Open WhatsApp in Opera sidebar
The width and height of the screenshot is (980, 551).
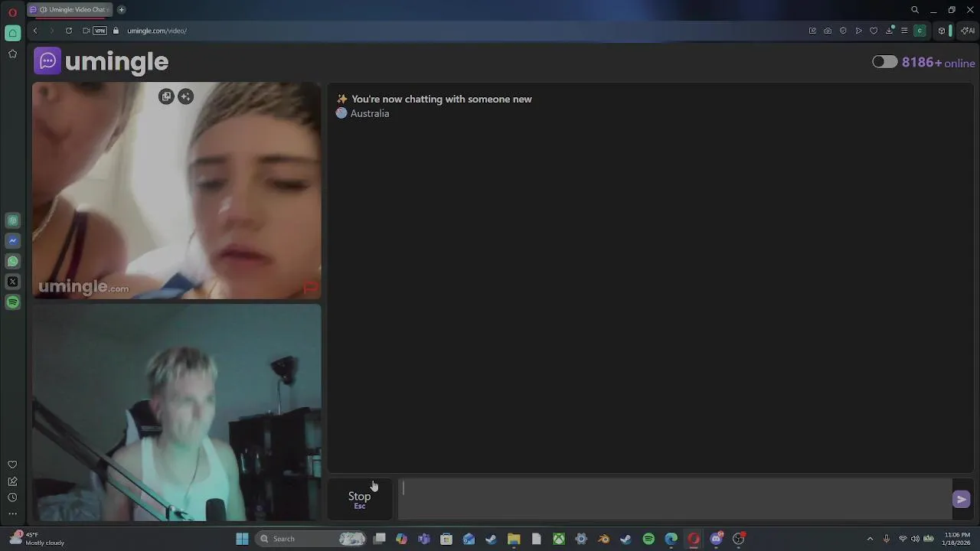(12, 261)
